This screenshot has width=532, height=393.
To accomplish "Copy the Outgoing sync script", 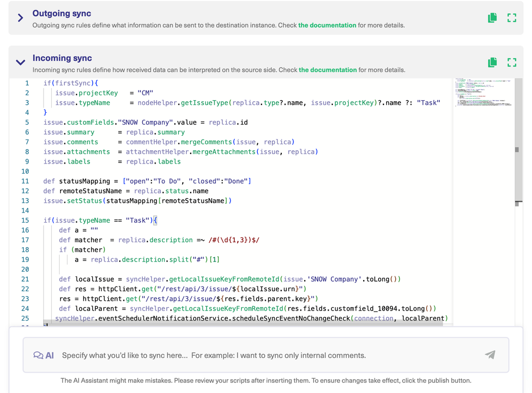I will click(x=492, y=18).
